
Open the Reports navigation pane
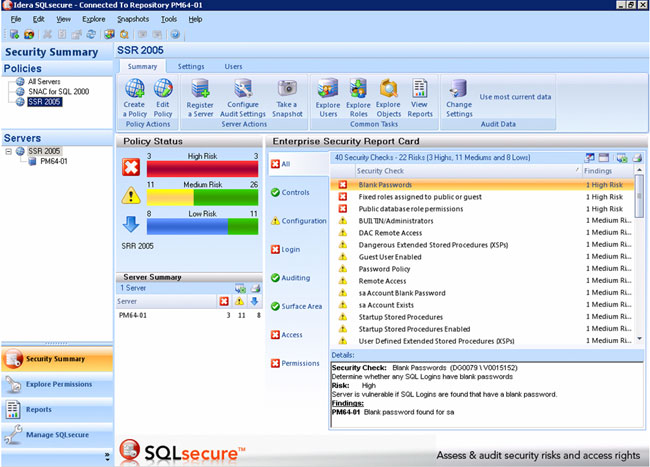click(57, 409)
